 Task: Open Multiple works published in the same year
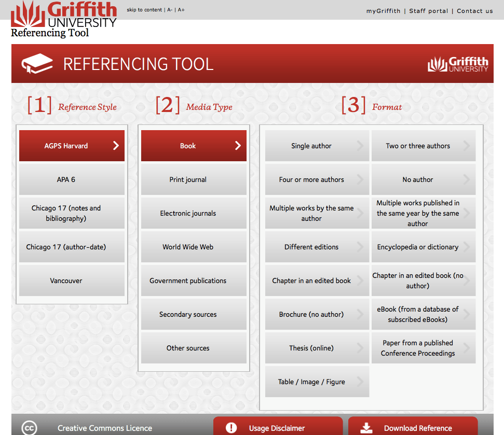[x=424, y=213]
